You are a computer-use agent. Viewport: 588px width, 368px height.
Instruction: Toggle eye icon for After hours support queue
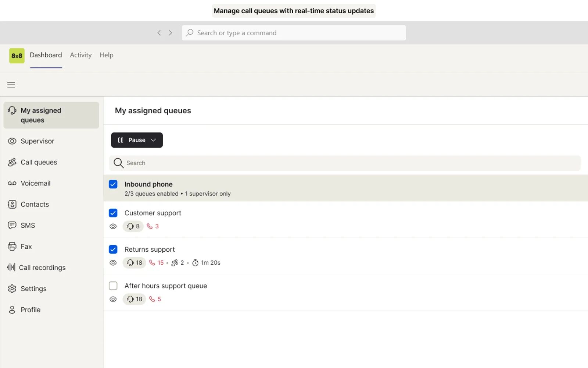pyautogui.click(x=113, y=299)
